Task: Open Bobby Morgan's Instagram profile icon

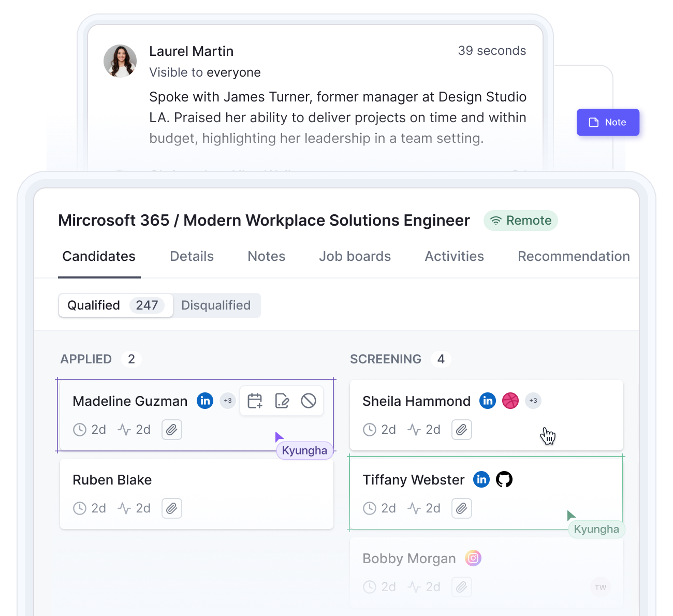Action: [473, 558]
